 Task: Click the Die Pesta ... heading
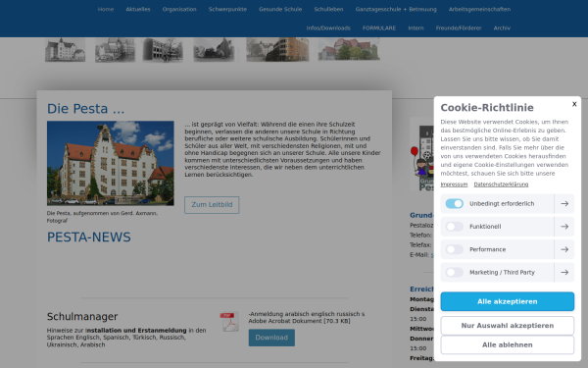coord(85,109)
